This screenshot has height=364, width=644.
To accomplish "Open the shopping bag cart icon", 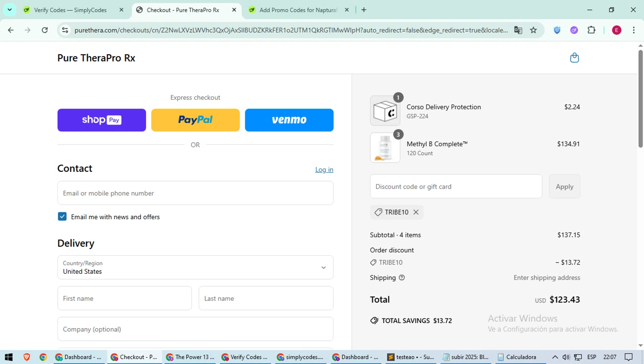I will (574, 58).
